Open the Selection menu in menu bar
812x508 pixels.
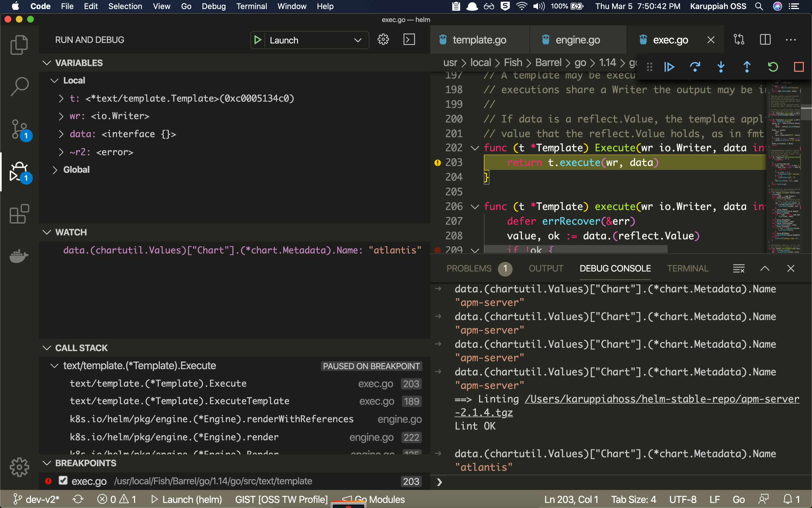click(x=125, y=6)
